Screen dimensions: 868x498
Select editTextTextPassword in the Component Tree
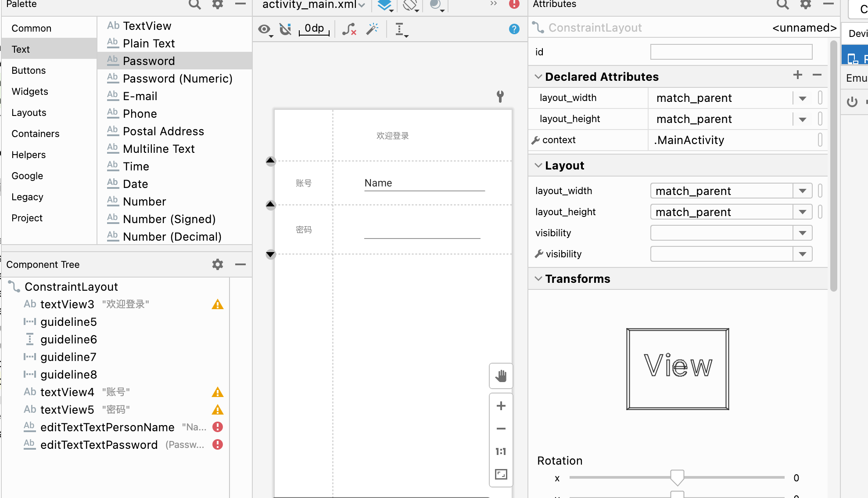(99, 444)
